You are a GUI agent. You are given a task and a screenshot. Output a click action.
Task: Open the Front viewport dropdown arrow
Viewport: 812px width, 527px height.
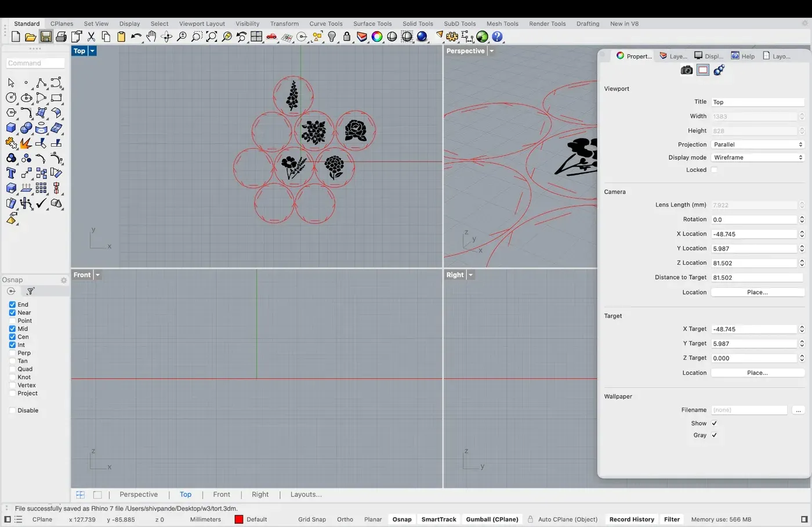[97, 275]
